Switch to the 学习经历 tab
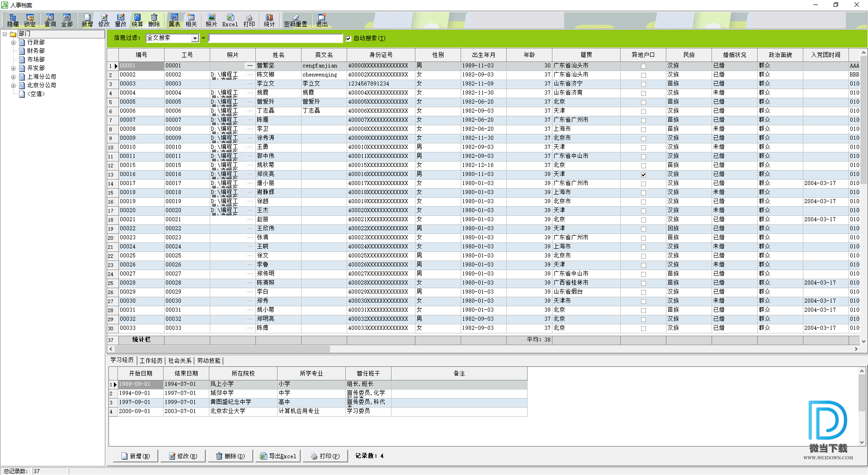Image resolution: width=868 pixels, height=475 pixels. (122, 360)
